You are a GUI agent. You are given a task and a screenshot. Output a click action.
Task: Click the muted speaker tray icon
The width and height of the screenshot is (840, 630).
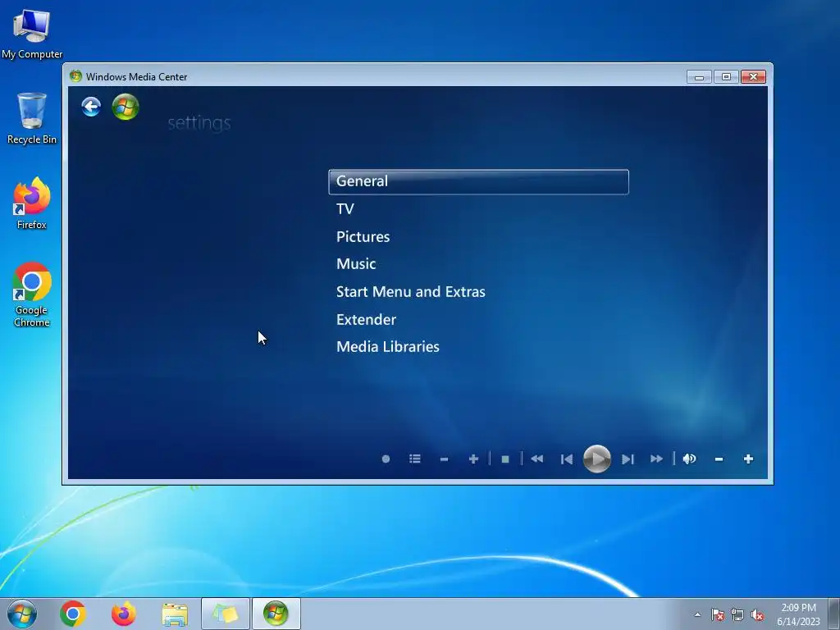(x=757, y=615)
